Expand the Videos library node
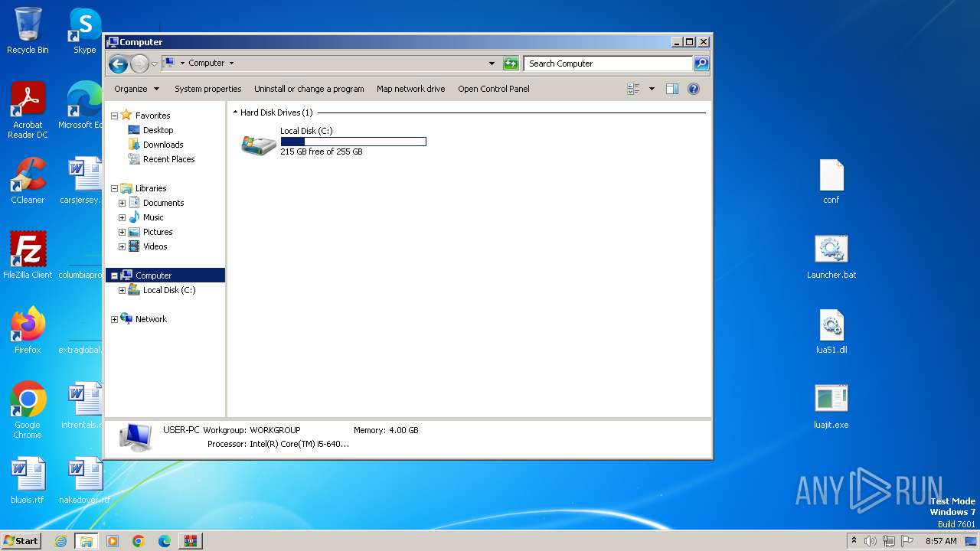The image size is (980, 551). pyautogui.click(x=122, y=246)
